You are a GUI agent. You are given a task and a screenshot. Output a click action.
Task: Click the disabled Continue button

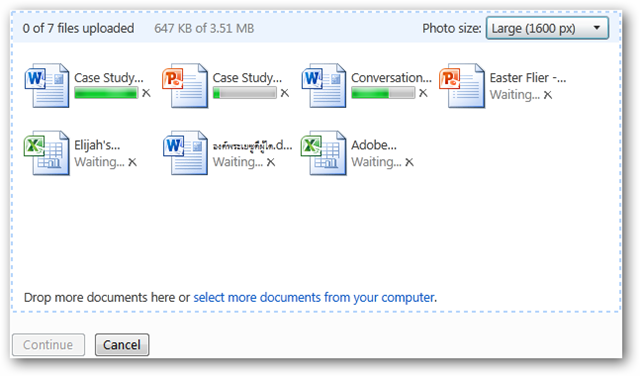(48, 345)
